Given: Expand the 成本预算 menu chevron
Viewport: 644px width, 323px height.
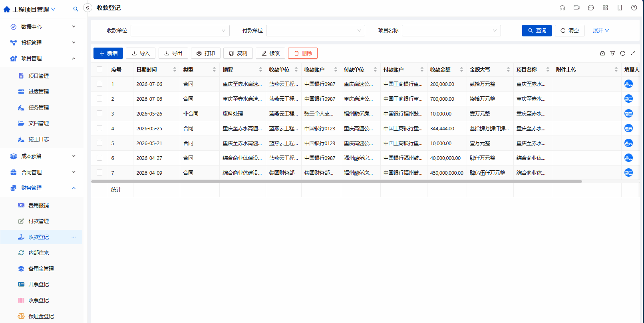Looking at the screenshot, I should tap(74, 156).
